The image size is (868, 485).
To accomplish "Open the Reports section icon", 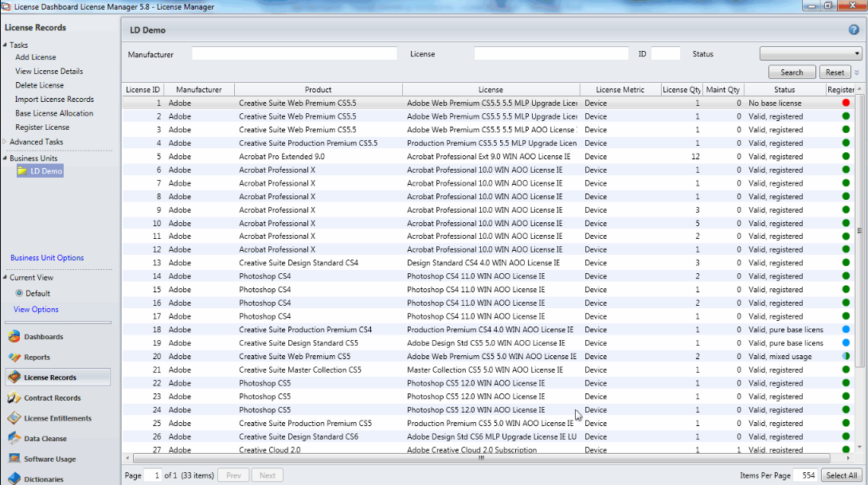I will [14, 358].
